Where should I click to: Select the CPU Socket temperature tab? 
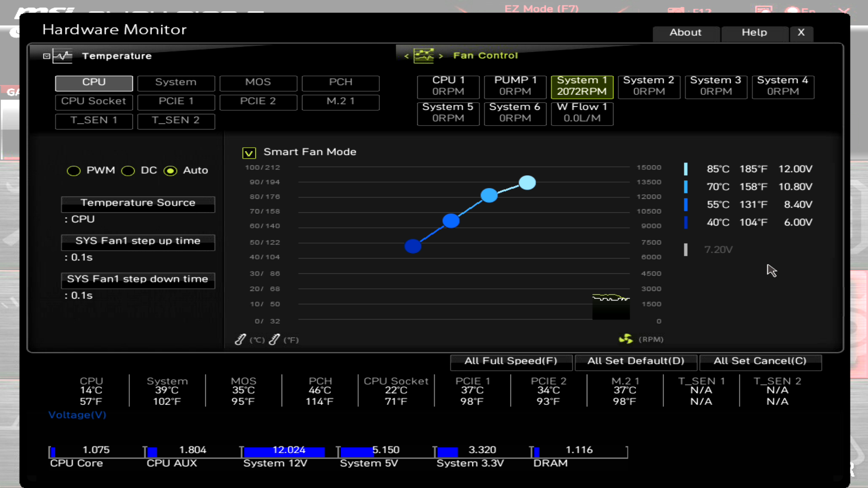[94, 102]
